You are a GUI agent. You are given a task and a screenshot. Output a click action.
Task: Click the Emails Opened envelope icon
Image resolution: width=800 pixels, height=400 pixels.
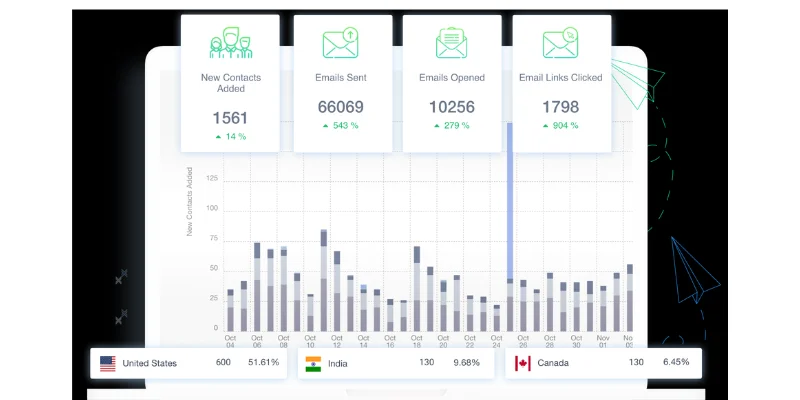452,42
